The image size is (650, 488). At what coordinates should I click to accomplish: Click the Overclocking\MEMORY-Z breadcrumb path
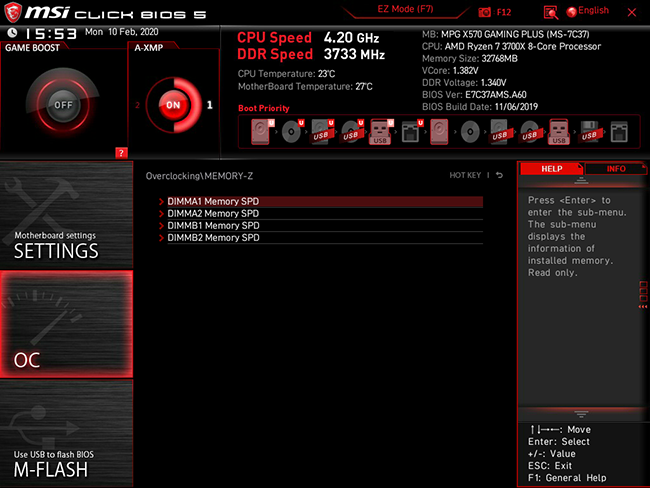click(x=199, y=176)
